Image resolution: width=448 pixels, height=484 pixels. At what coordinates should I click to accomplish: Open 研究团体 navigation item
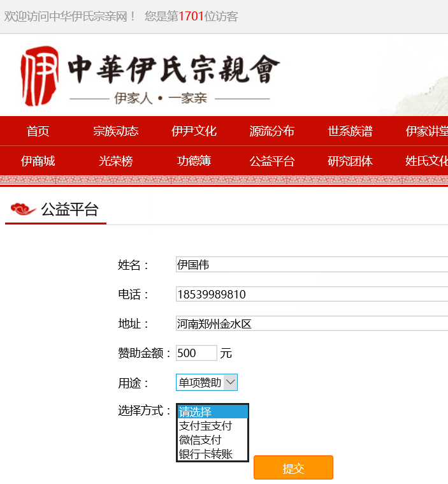tap(350, 161)
